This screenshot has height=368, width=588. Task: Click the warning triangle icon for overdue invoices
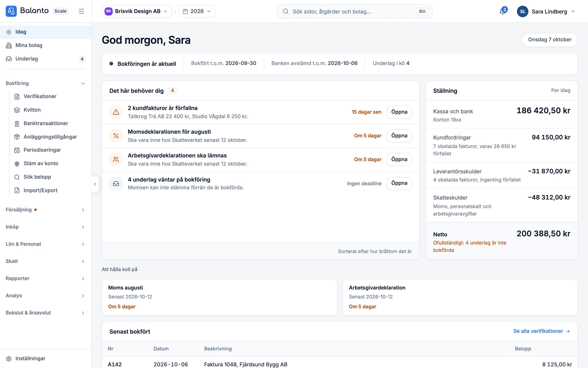tap(116, 112)
